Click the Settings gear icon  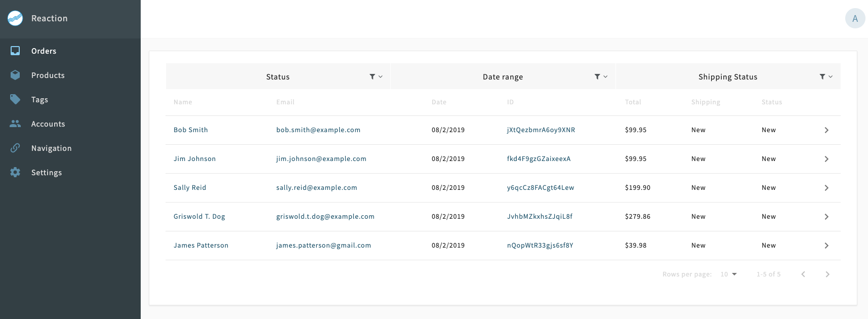click(15, 172)
